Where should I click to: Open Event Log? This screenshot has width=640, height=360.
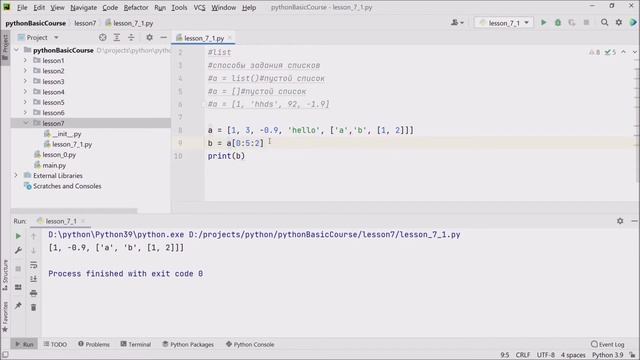pos(607,344)
